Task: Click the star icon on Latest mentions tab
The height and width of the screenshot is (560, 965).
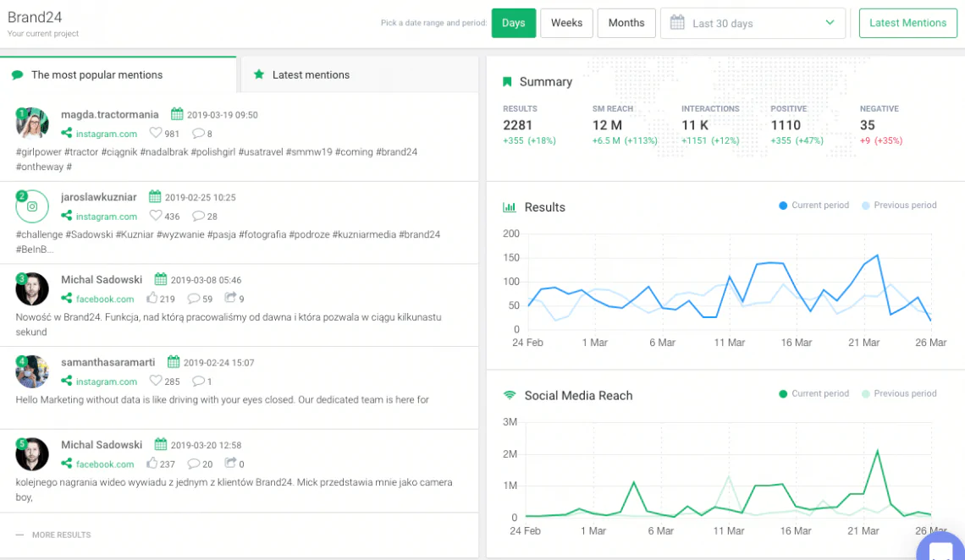Action: click(x=259, y=74)
